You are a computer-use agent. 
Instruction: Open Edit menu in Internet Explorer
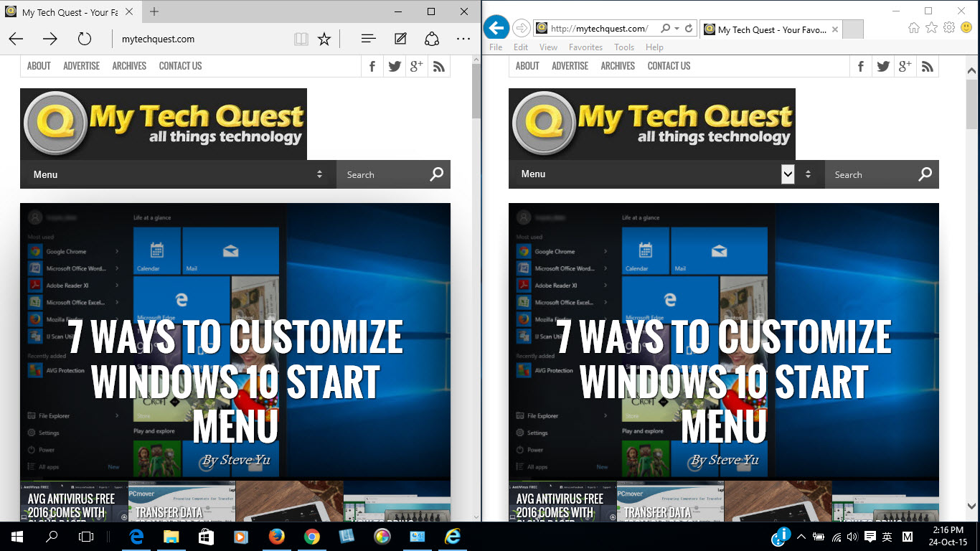tap(521, 47)
